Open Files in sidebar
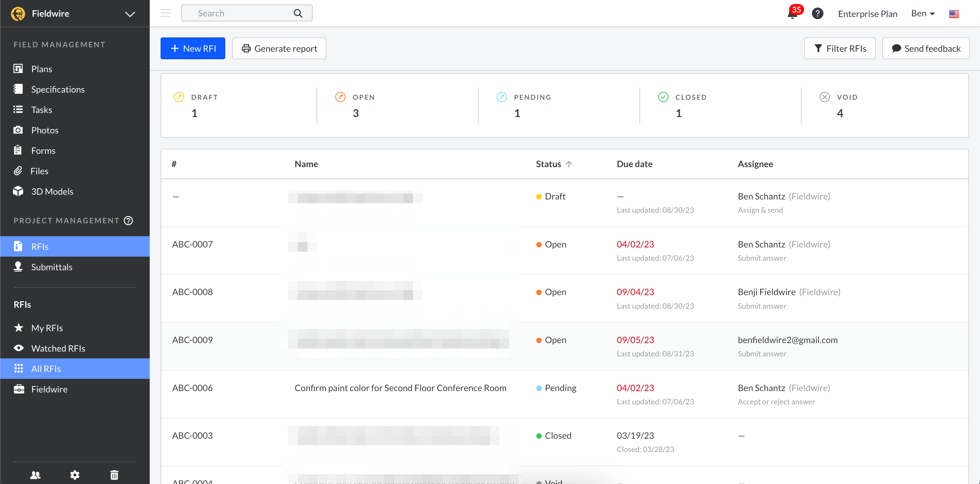The width and height of the screenshot is (980, 484). 75,171
